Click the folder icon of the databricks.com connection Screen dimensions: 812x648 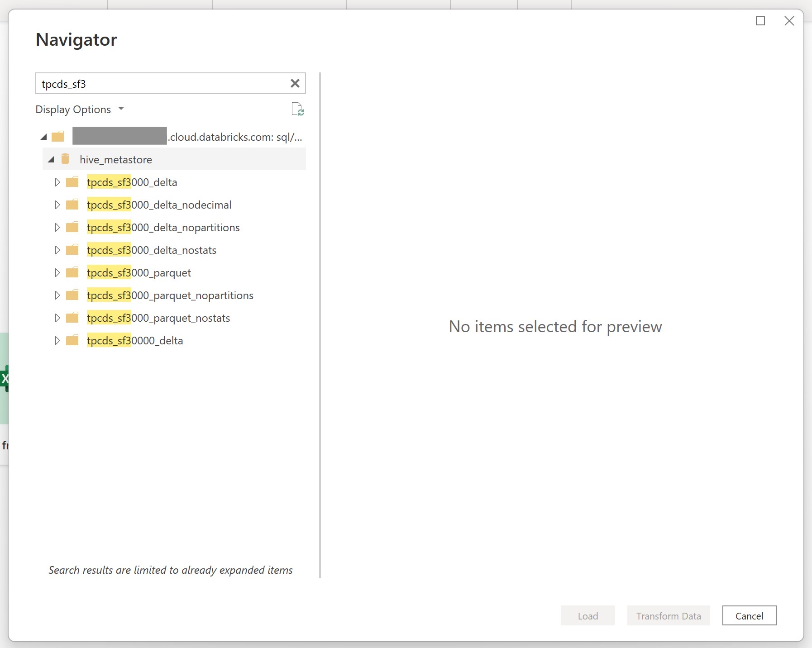tap(58, 136)
